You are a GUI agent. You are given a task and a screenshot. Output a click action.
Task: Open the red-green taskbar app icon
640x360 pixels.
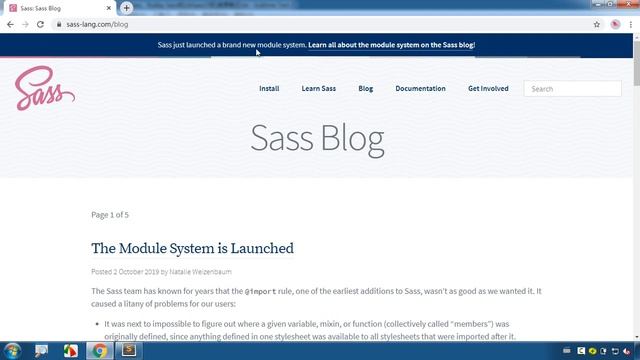click(x=71, y=351)
